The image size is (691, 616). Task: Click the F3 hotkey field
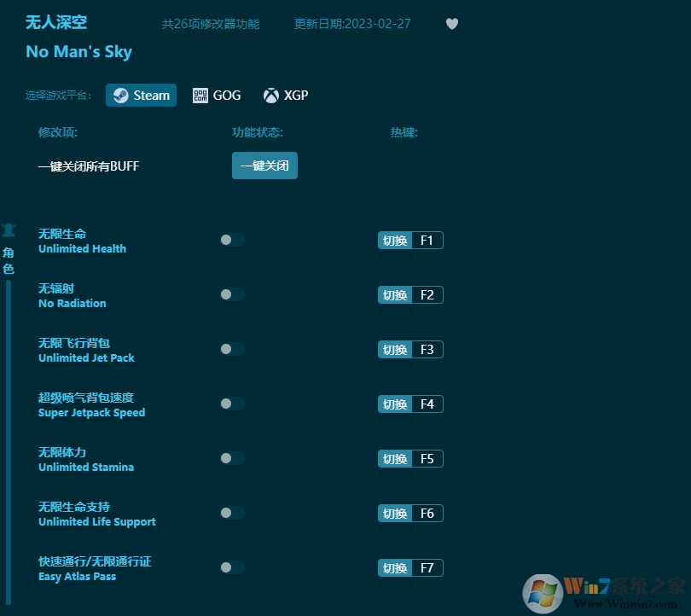427,350
